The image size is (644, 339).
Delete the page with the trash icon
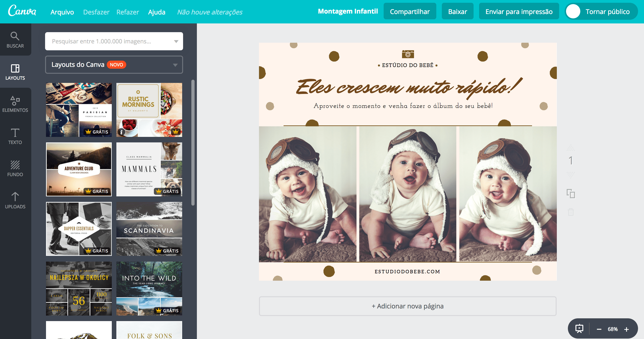pyautogui.click(x=571, y=212)
